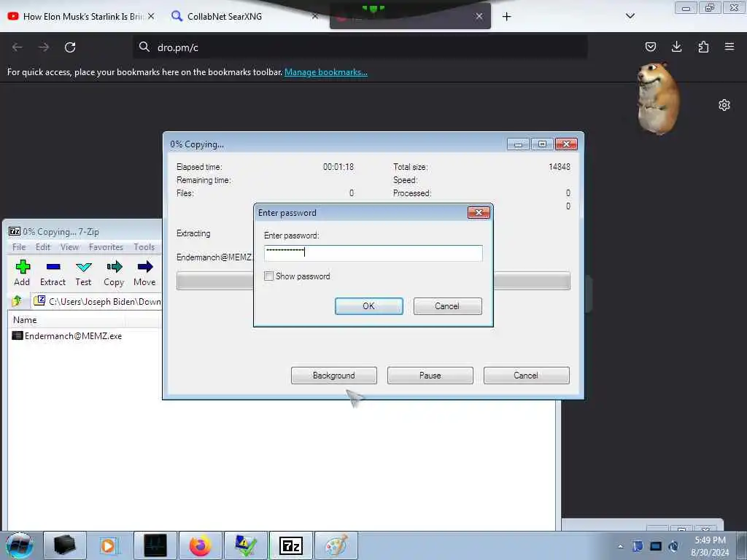Screen dimensions: 747x560
Task: Click the 7-Zip window title icon
Action: point(15,231)
